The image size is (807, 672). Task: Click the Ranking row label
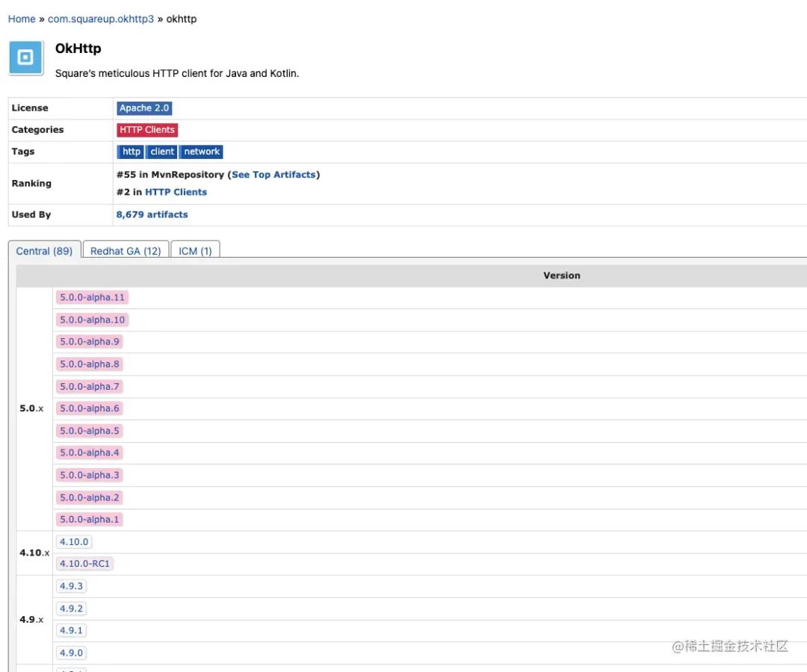point(31,184)
